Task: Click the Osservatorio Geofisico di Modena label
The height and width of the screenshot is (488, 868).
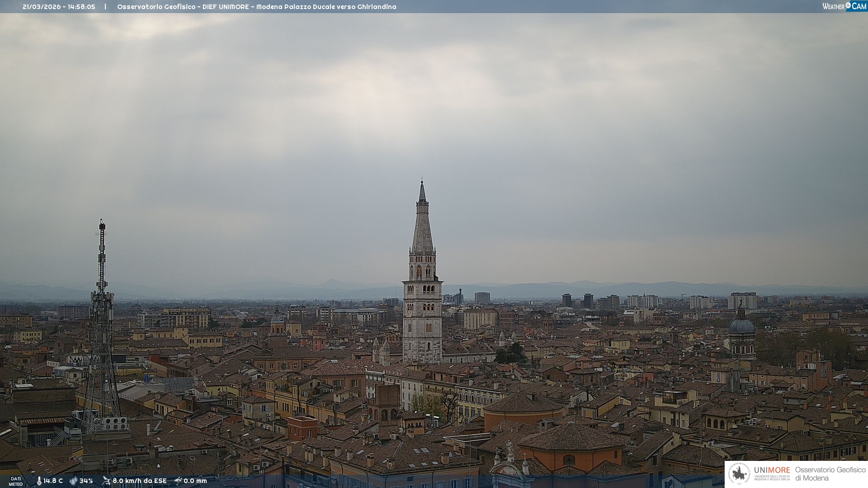Action: (830, 474)
